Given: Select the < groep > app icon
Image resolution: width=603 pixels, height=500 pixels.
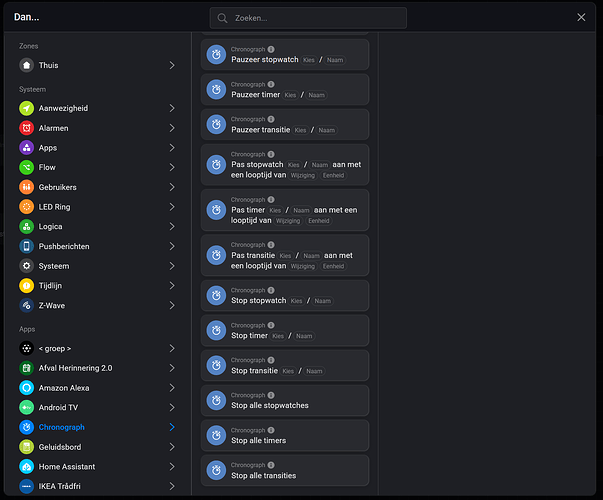Looking at the screenshot, I should tap(27, 348).
